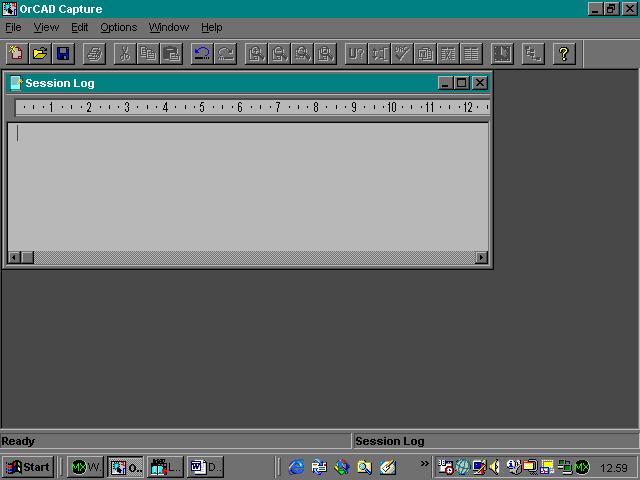Minimize the Session Log window
The height and width of the screenshot is (480, 640).
click(x=445, y=83)
